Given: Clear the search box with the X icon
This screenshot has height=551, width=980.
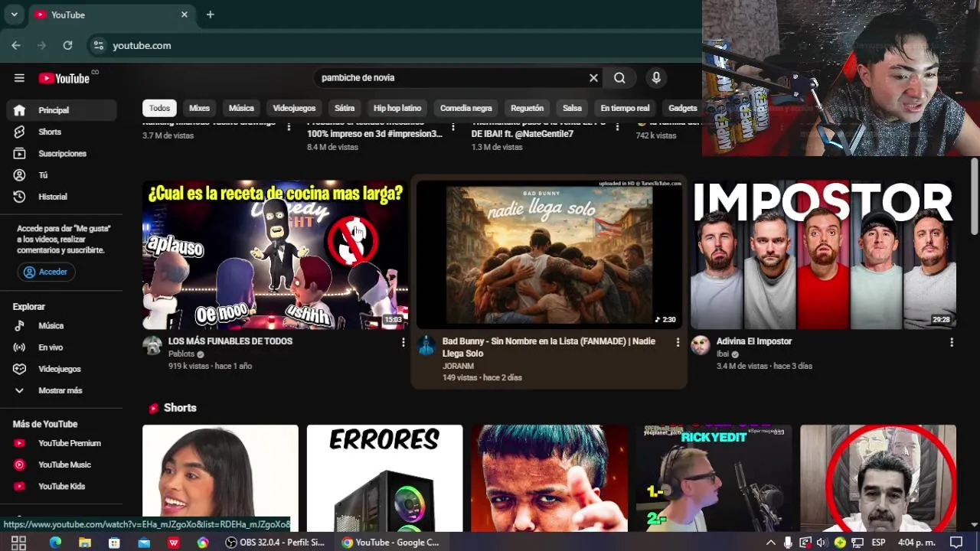Looking at the screenshot, I should (593, 77).
